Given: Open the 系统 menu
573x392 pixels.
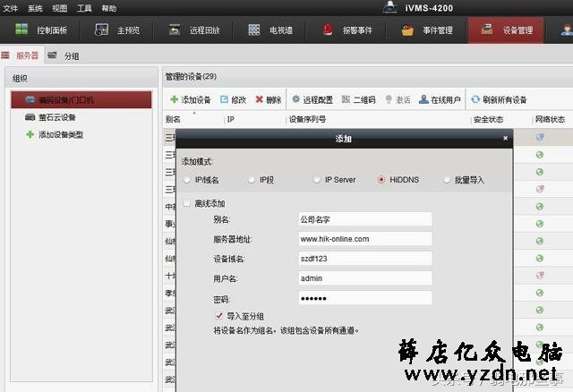Looking at the screenshot, I should [x=35, y=8].
